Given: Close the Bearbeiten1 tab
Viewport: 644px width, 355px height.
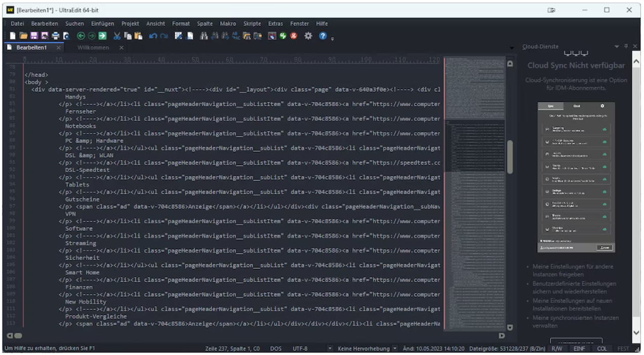Looking at the screenshot, I should point(59,48).
